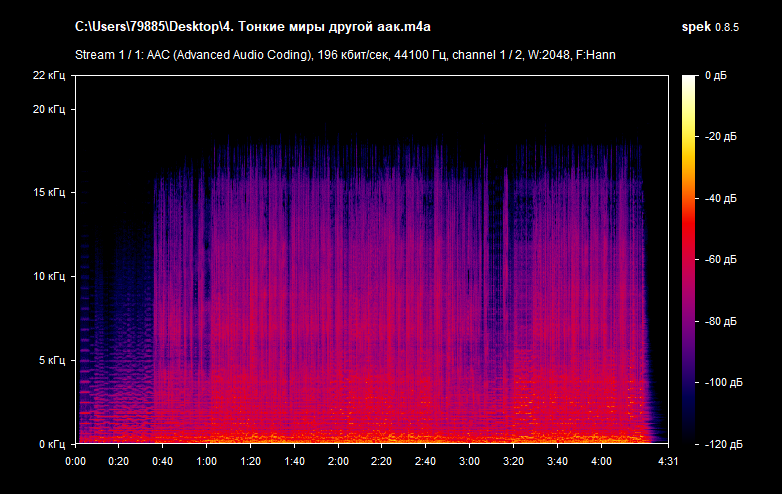Click the 4:31 end time label
Screen dimensions: 782x494
[x=669, y=461]
